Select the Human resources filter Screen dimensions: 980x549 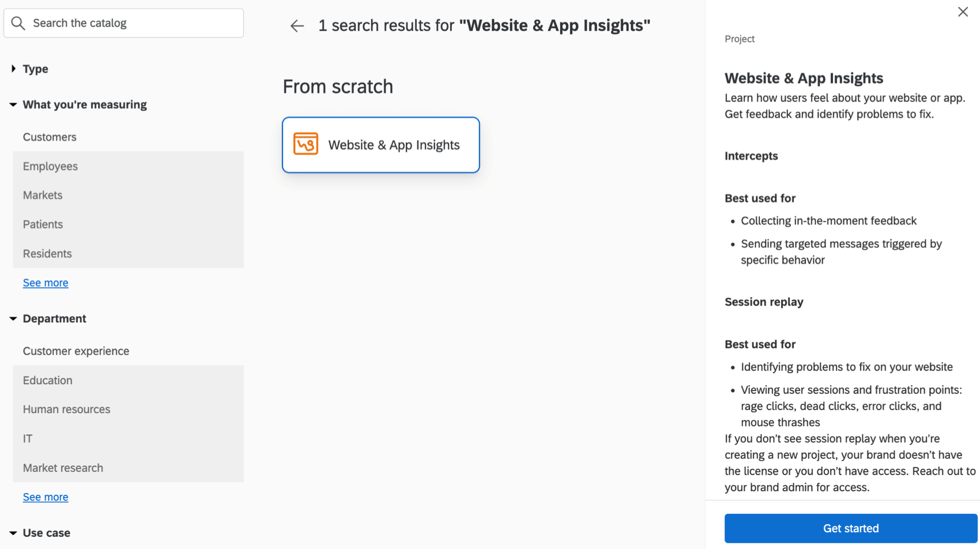66,409
